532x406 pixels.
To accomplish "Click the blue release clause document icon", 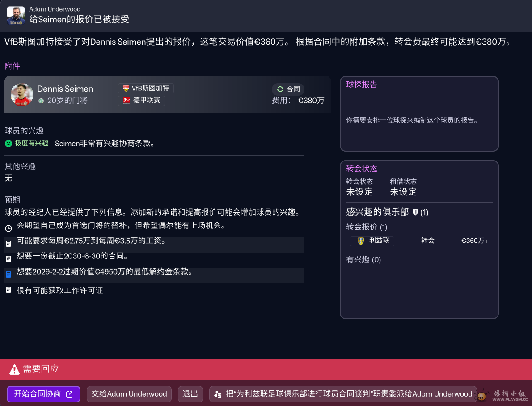I will click(8, 275).
